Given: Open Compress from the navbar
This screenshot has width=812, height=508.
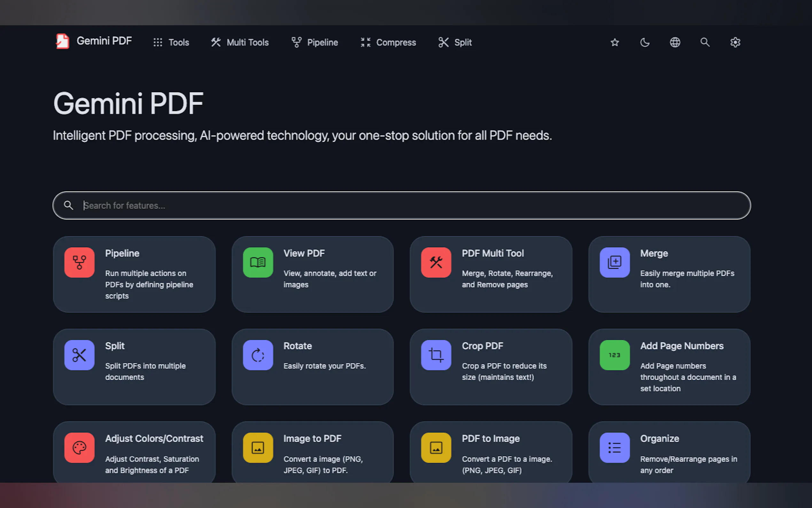Looking at the screenshot, I should (388, 42).
